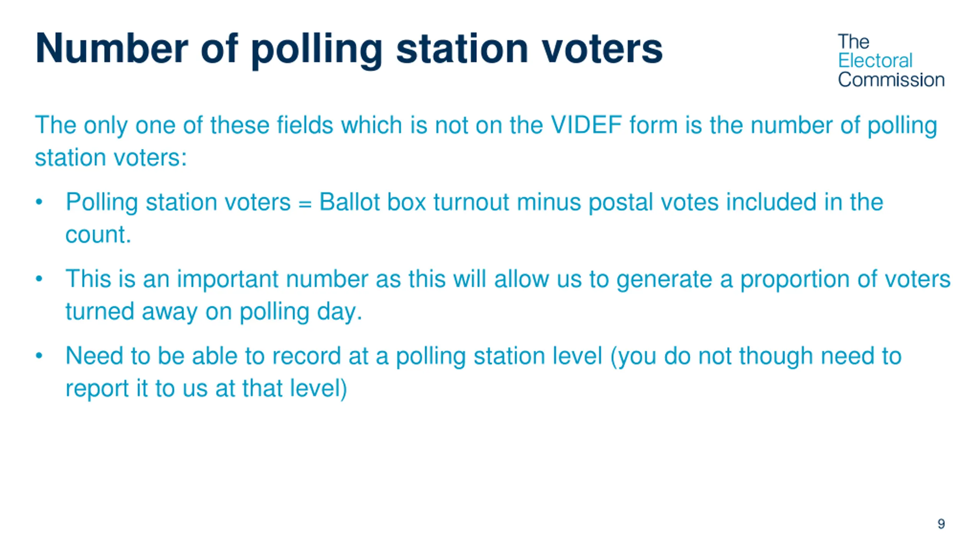Image resolution: width=980 pixels, height=551 pixels.
Task: Click the text "station voters:" in the intro paragraph
Action: pos(111,158)
